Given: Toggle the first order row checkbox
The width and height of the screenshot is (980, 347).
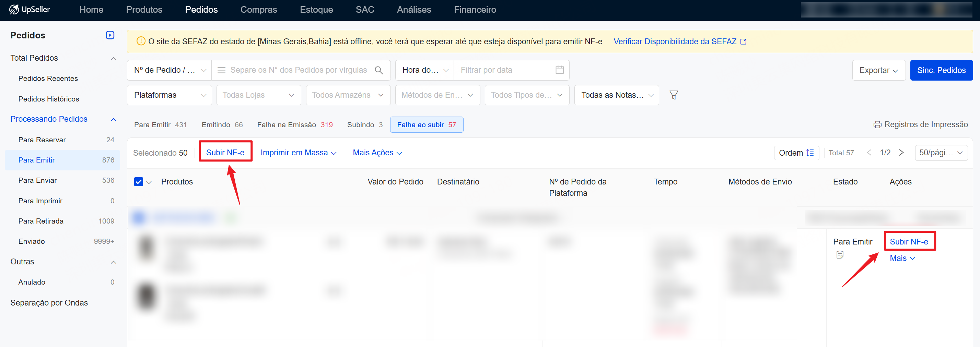Looking at the screenshot, I should pyautogui.click(x=139, y=217).
